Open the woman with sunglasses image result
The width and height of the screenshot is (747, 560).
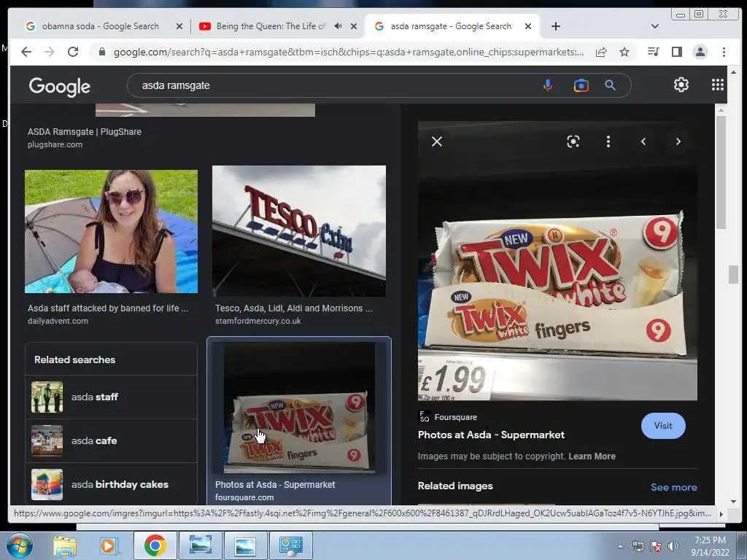tap(111, 231)
